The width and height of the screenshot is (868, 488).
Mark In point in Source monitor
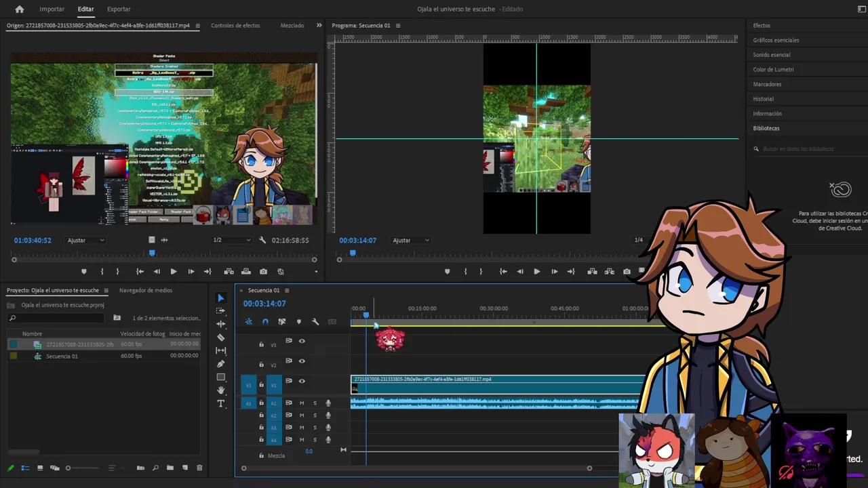(102, 272)
